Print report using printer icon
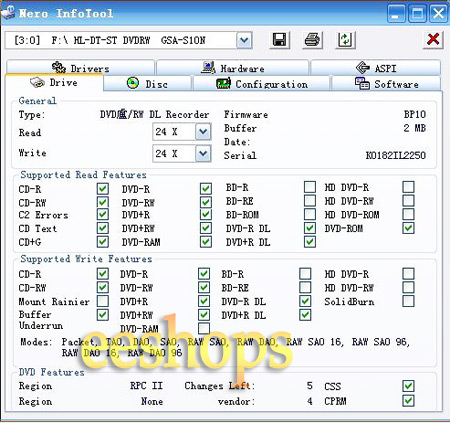The width and height of the screenshot is (450, 423). (x=312, y=40)
